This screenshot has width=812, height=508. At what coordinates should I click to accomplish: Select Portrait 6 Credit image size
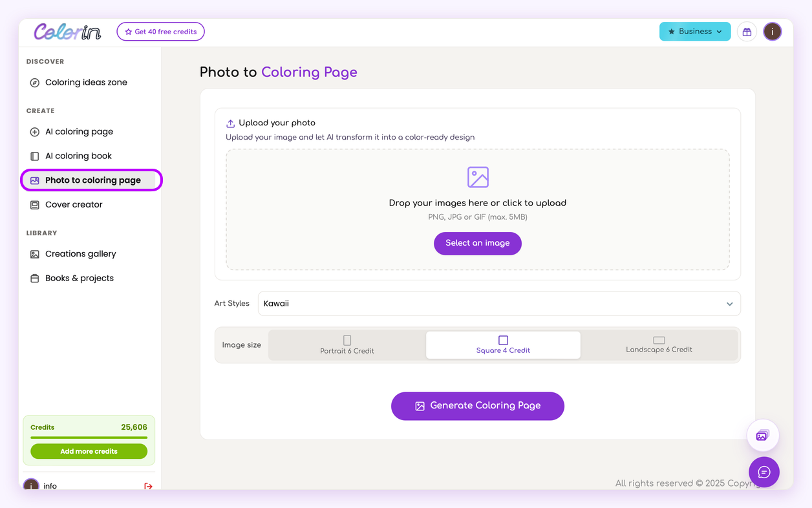(x=347, y=345)
